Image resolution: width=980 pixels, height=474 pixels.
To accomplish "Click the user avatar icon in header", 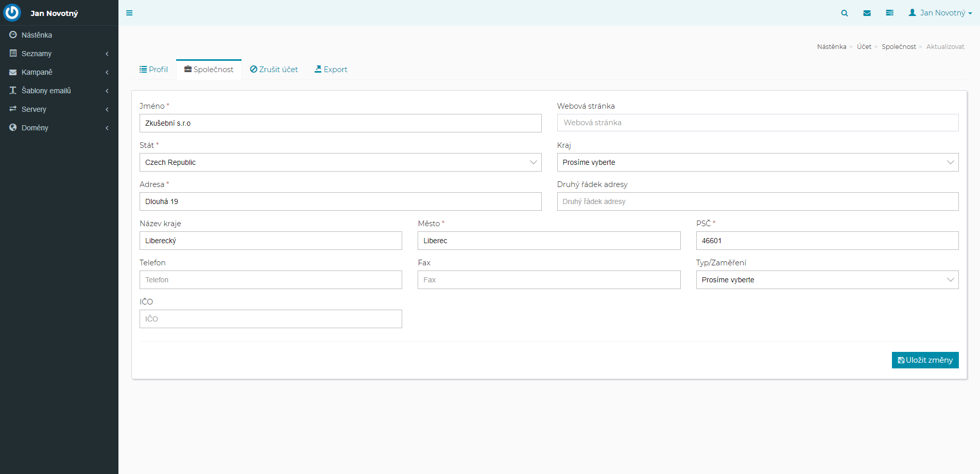I will coord(912,12).
